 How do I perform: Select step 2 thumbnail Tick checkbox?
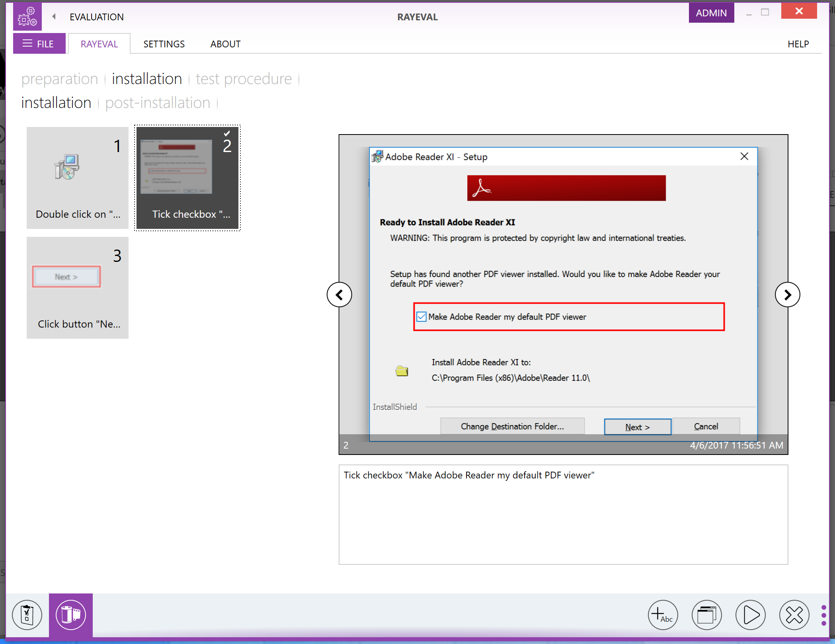tap(187, 178)
